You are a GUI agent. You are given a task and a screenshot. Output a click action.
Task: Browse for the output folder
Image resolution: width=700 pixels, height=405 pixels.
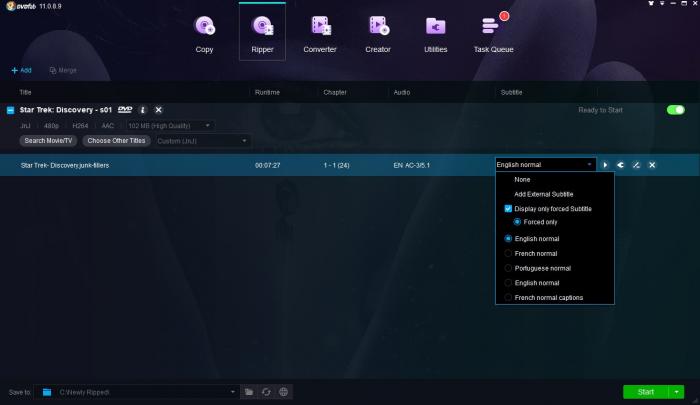249,392
